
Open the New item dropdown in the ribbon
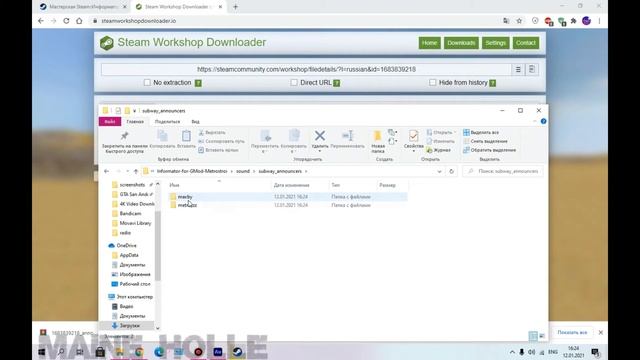(x=393, y=133)
